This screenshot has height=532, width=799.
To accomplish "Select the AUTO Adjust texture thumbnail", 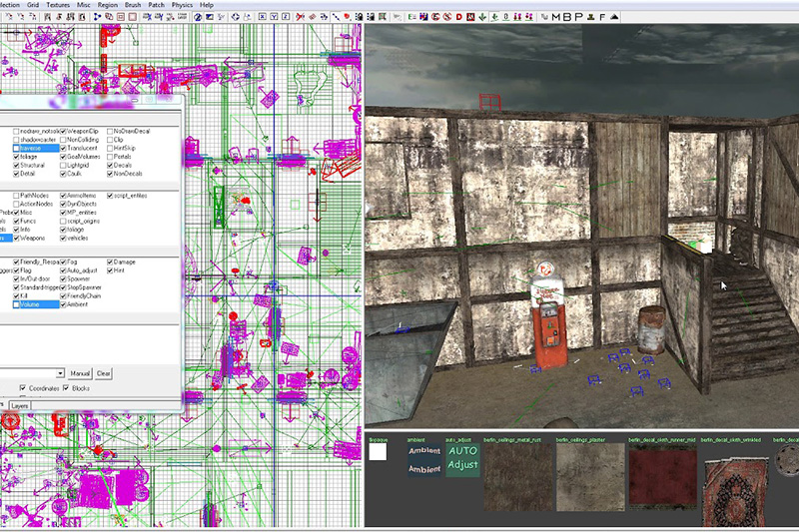I will click(462, 460).
